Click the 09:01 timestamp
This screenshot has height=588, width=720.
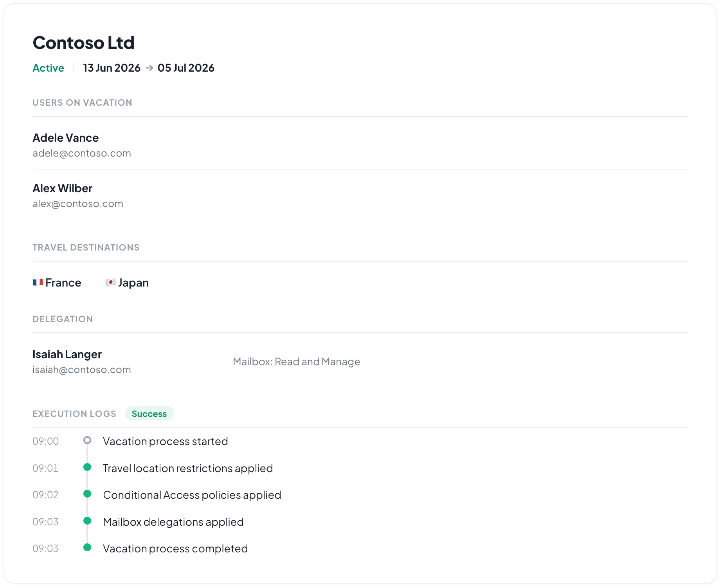pyautogui.click(x=45, y=468)
